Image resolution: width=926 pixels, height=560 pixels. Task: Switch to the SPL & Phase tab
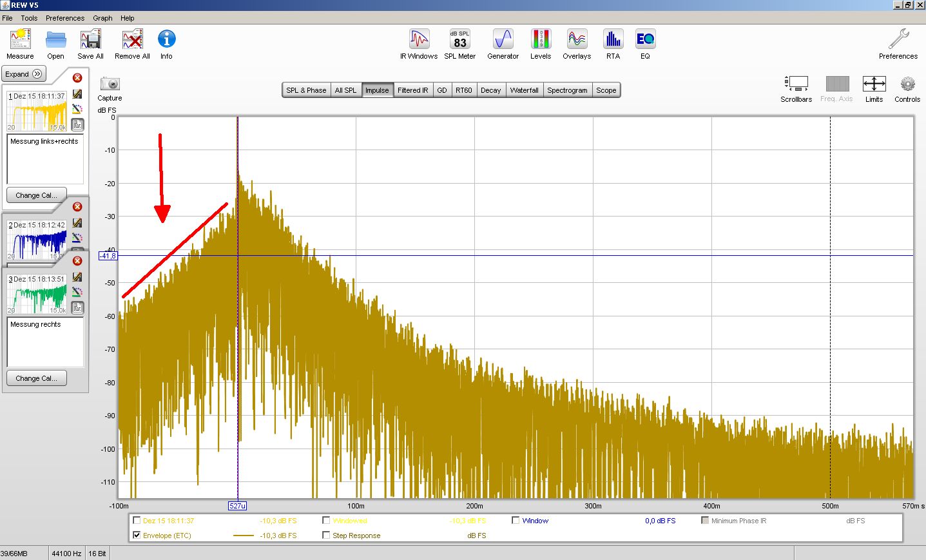point(306,90)
